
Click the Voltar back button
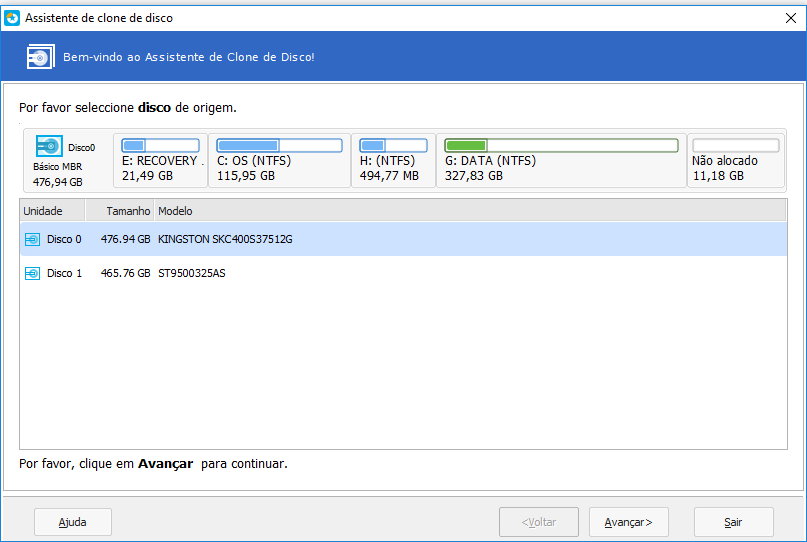pos(539,522)
